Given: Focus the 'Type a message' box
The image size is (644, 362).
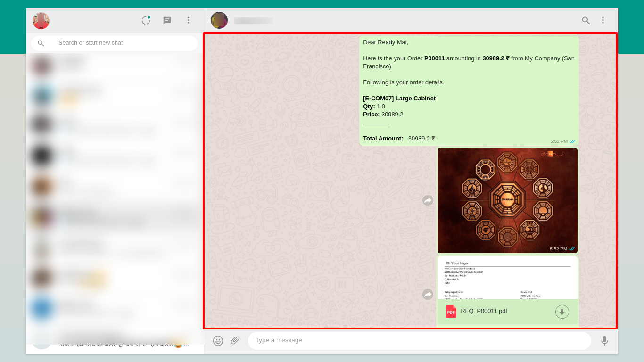Looking at the screenshot, I should 420,341.
